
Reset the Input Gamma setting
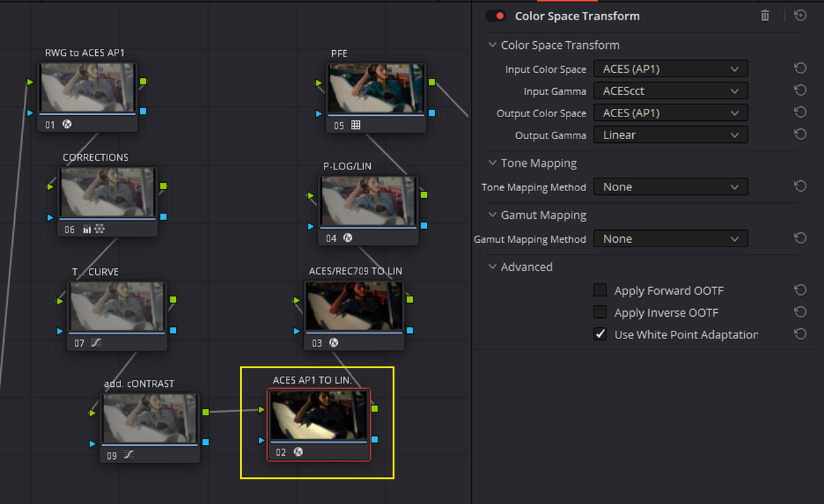[x=800, y=90]
